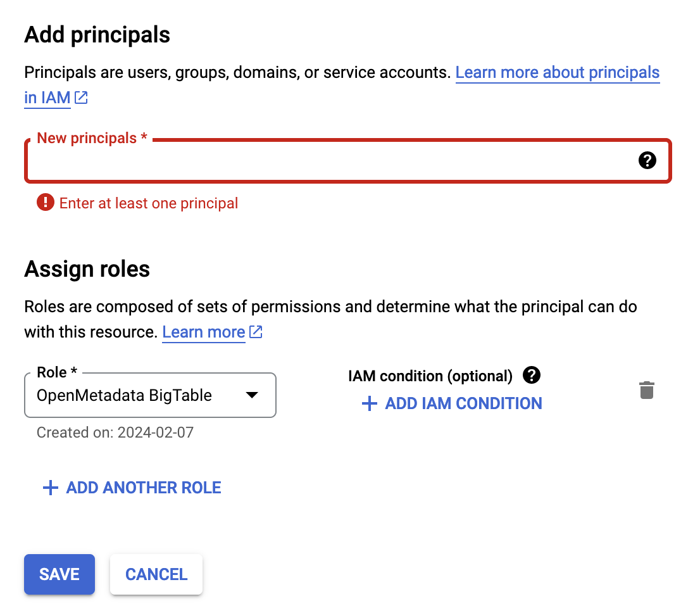700x613 pixels.
Task: Click the 'Enter at least one principal' error message
Action: pyautogui.click(x=149, y=203)
